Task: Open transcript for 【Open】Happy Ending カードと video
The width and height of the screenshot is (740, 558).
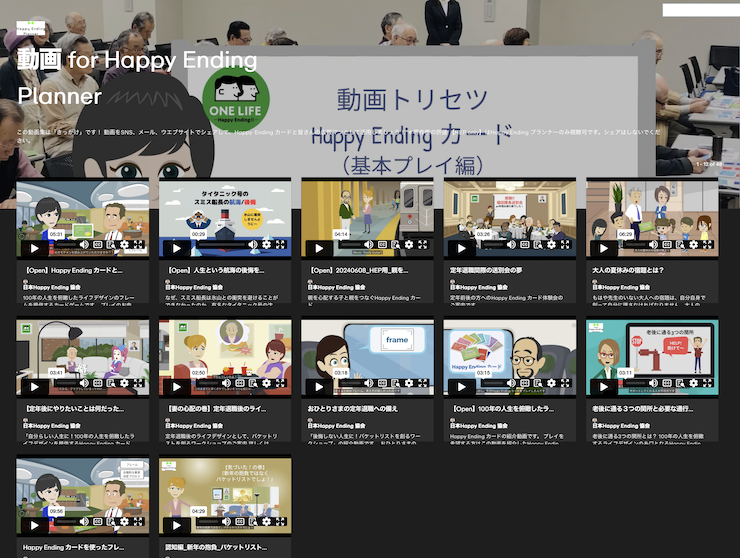Action: pos(111,244)
